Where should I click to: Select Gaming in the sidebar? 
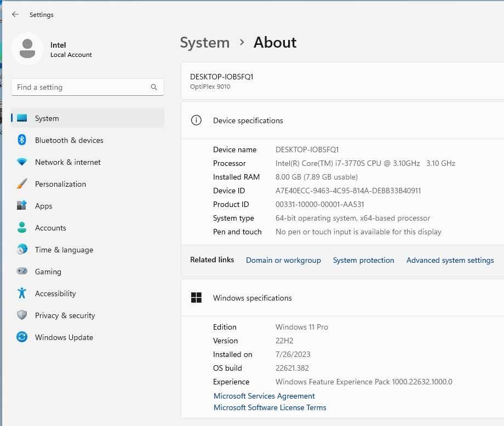pos(88,272)
